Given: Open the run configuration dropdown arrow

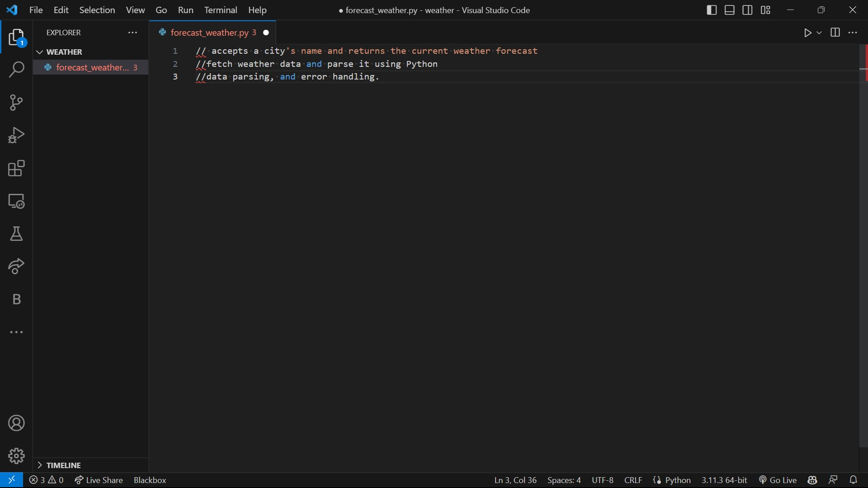Looking at the screenshot, I should pos(819,33).
